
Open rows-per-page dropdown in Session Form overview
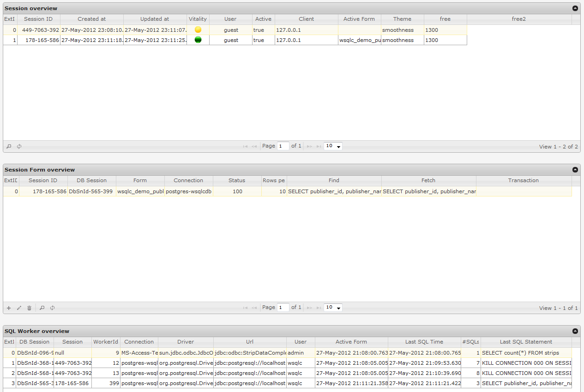coord(332,307)
